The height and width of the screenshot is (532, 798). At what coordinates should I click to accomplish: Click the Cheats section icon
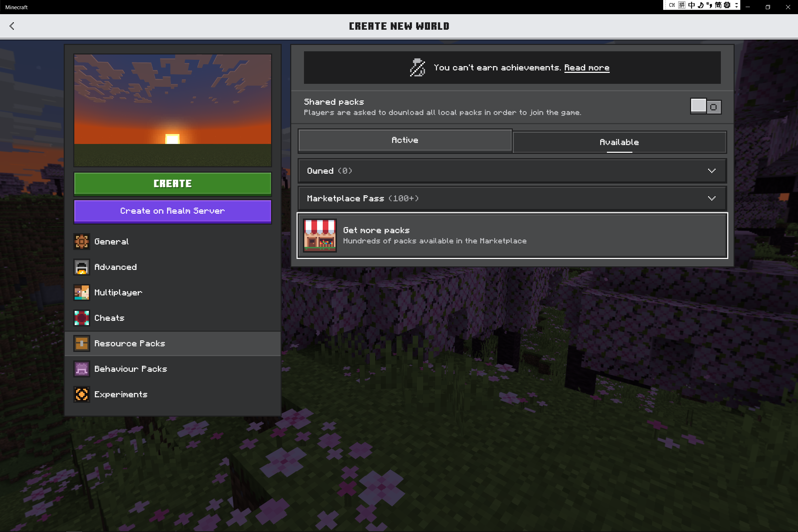pos(81,318)
